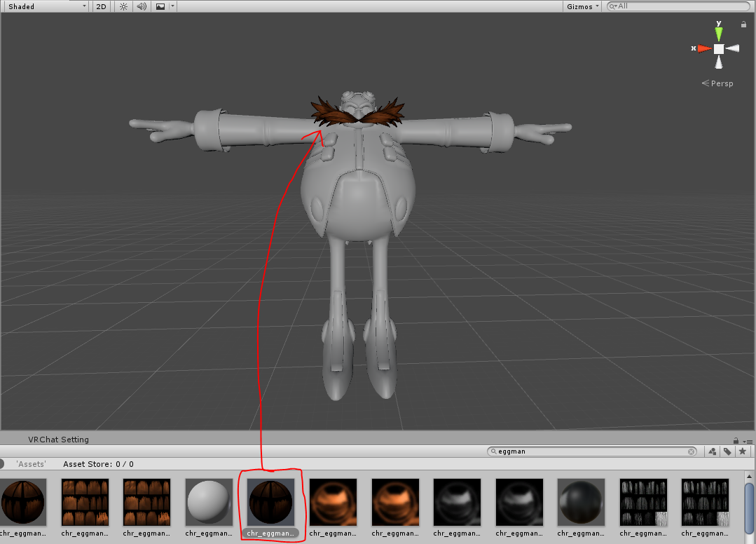Viewport: 756px width, 544px height.
Task: Open Search by Label tag icon
Action: pos(727,451)
